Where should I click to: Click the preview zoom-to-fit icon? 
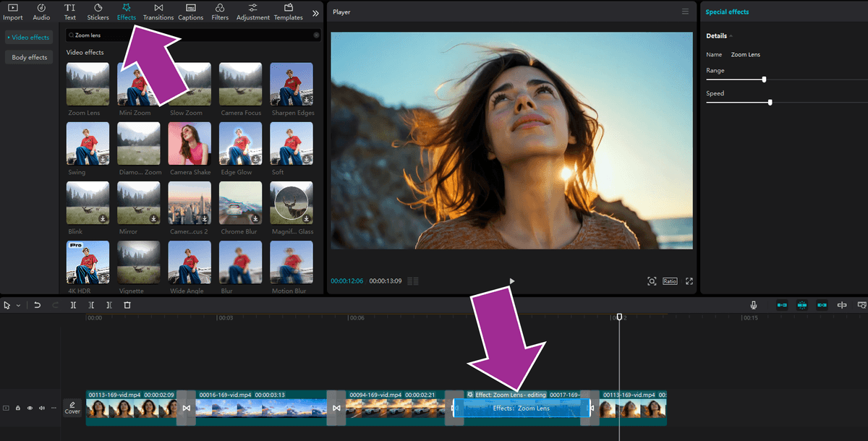coord(652,281)
